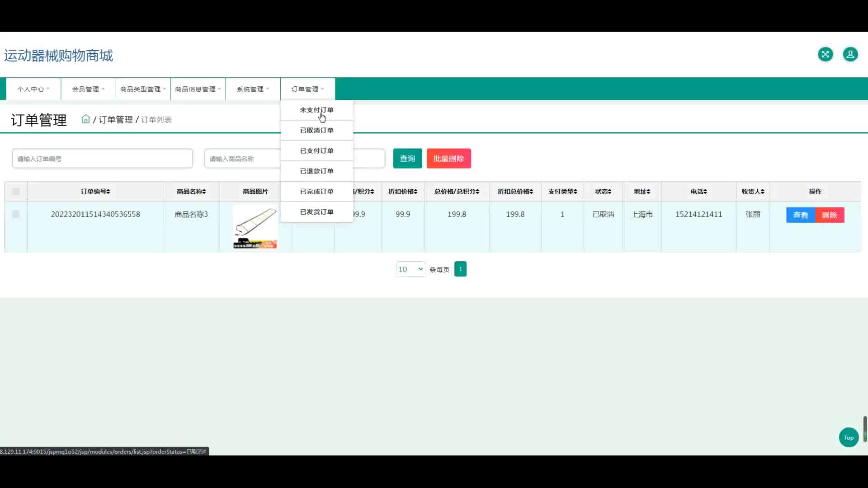The width and height of the screenshot is (868, 488).
Task: Sort by 状态 column arrows
Action: click(x=609, y=192)
